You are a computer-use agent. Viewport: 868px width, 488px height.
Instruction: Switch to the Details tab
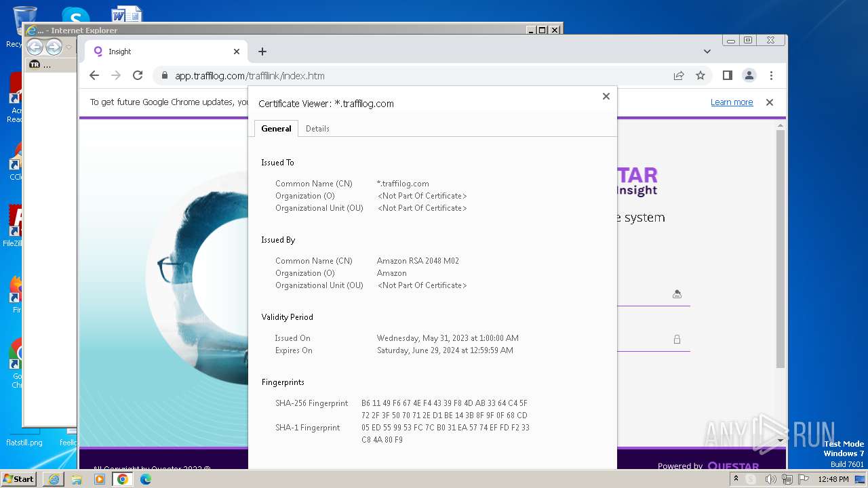317,129
